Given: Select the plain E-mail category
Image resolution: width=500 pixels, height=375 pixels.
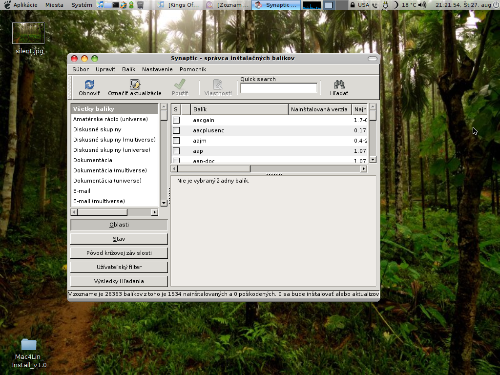Looking at the screenshot, I should (x=114, y=191).
